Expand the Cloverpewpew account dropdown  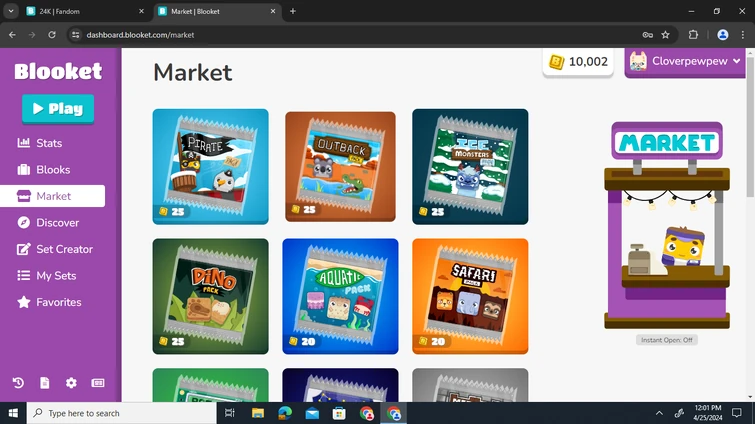tap(685, 62)
